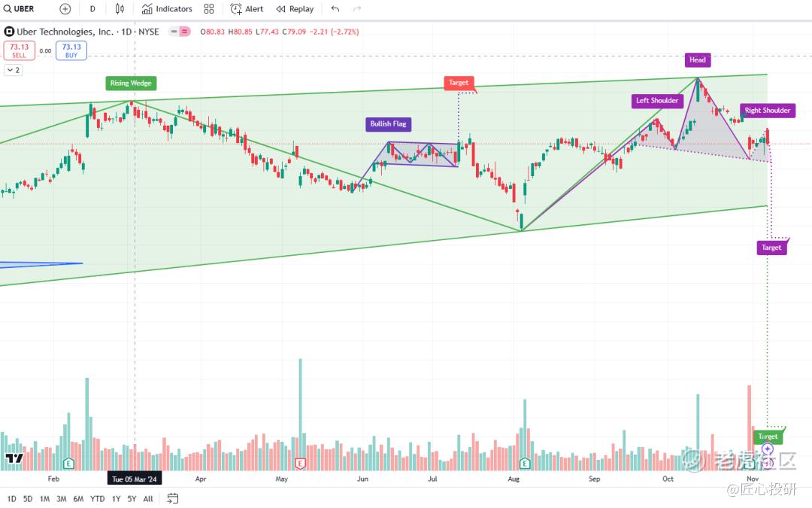
Task: Add a symbol to compare with plus icon
Action: point(65,9)
